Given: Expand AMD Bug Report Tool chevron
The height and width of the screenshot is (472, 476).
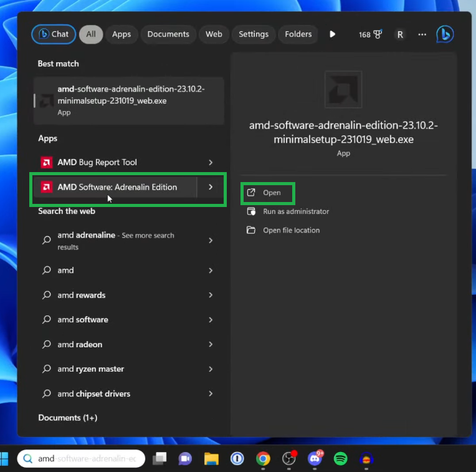Looking at the screenshot, I should [x=211, y=163].
